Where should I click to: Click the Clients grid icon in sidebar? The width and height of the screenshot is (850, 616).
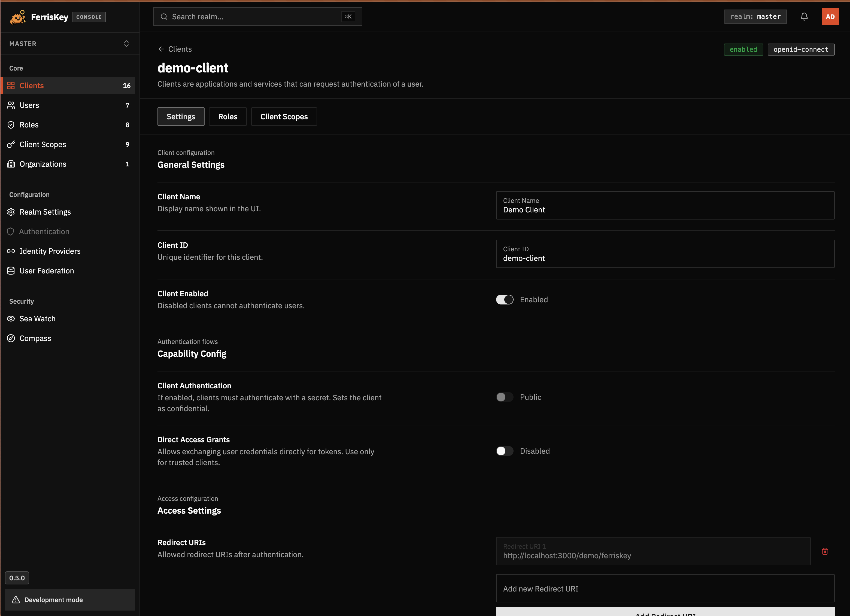coord(11,86)
